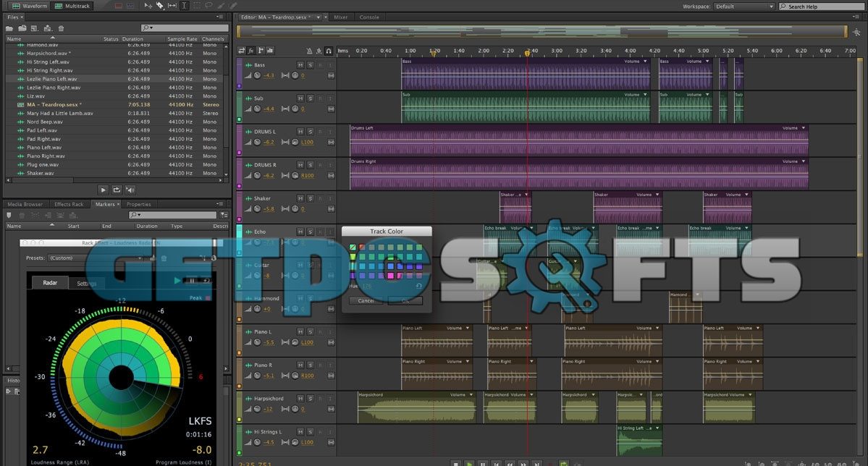The height and width of the screenshot is (466, 868).
Task: Click the Inputs/Outputs icon in editor toolbar
Action: pyautogui.click(x=241, y=51)
